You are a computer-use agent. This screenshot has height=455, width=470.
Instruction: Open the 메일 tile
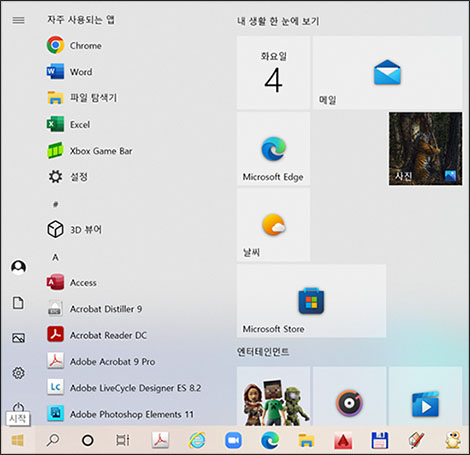tap(387, 72)
